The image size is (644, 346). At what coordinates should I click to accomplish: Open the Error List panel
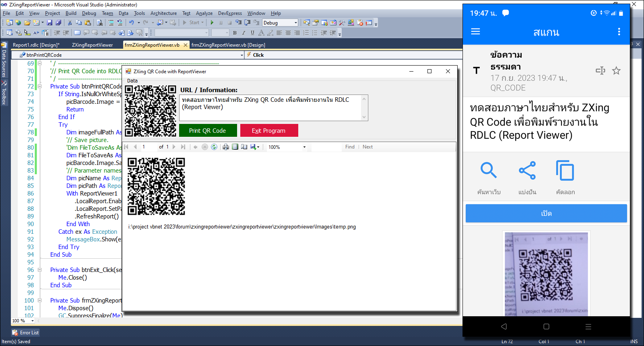click(x=25, y=333)
